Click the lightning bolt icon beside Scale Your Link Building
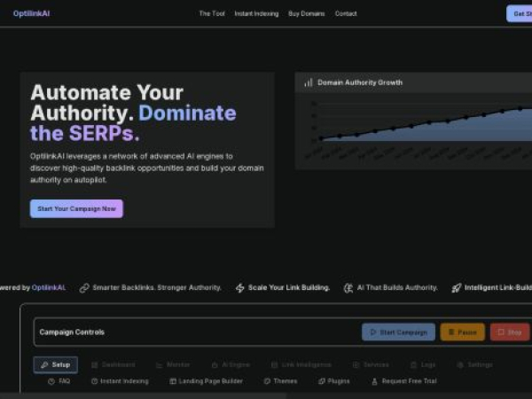Image resolution: width=532 pixels, height=399 pixels. click(x=240, y=288)
